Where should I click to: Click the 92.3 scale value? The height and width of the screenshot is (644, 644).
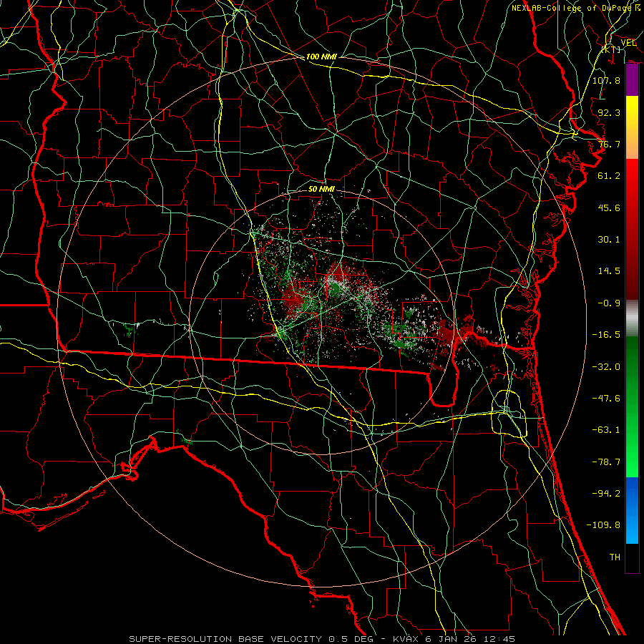tap(609, 112)
